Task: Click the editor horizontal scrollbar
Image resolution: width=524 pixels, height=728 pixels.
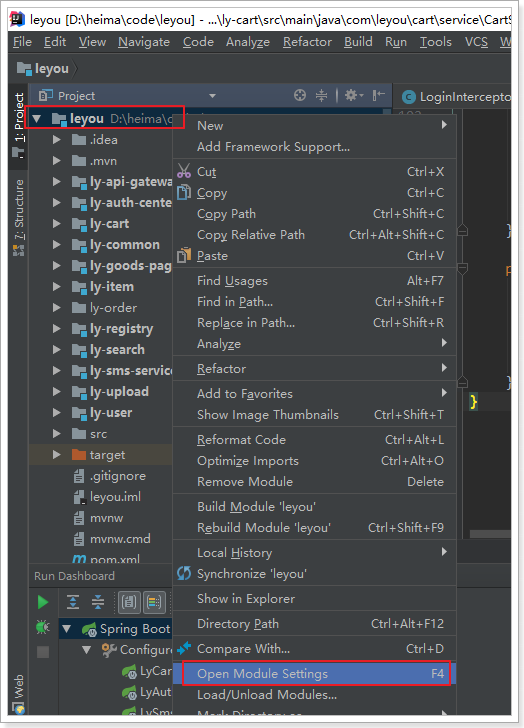Action: [x=490, y=534]
